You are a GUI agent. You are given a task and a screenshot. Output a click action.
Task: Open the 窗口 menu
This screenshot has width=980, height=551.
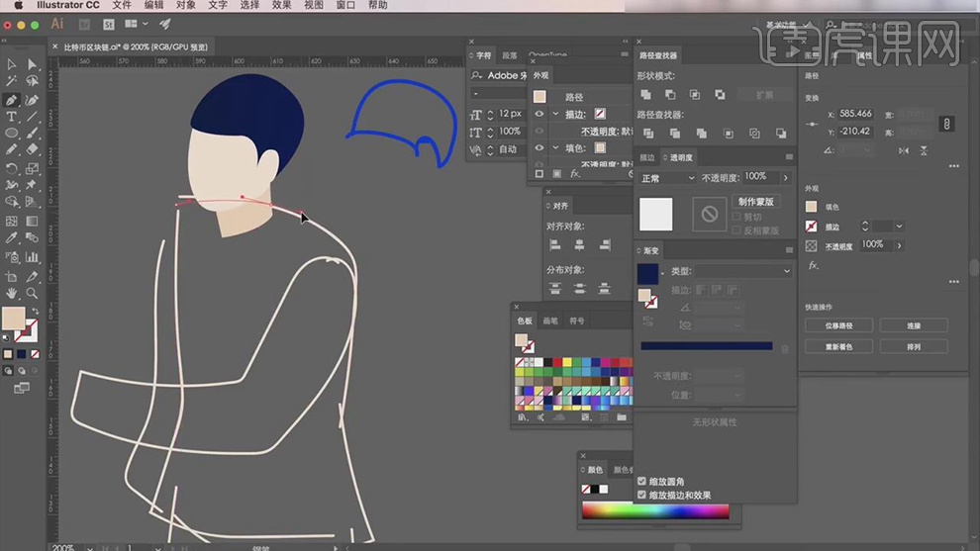pos(345,5)
